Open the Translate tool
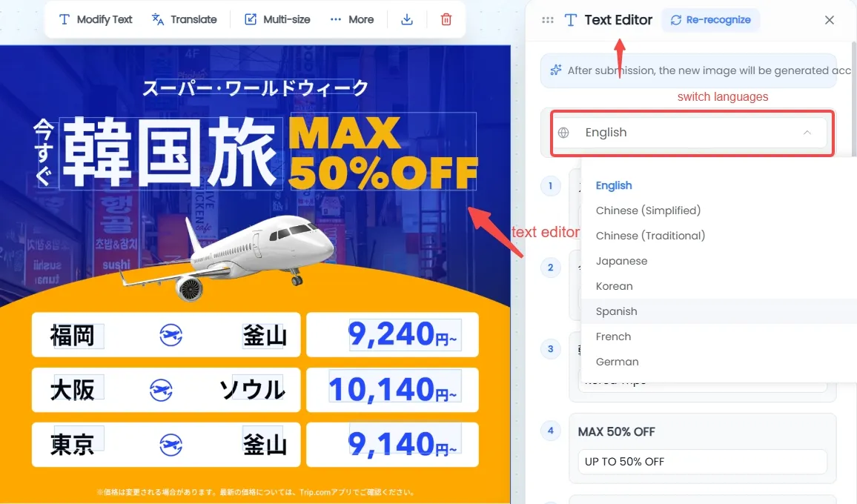Viewport: 857px width, 504px height. pos(184,20)
